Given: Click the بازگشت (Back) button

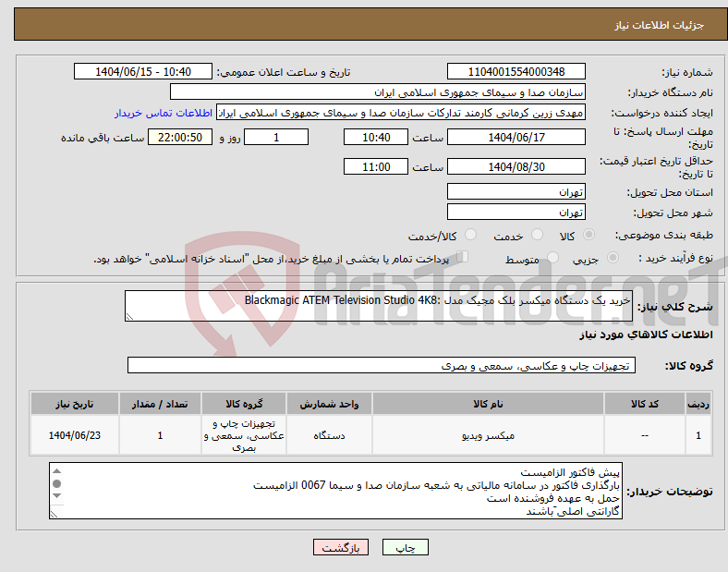Looking at the screenshot, I should (x=341, y=547).
